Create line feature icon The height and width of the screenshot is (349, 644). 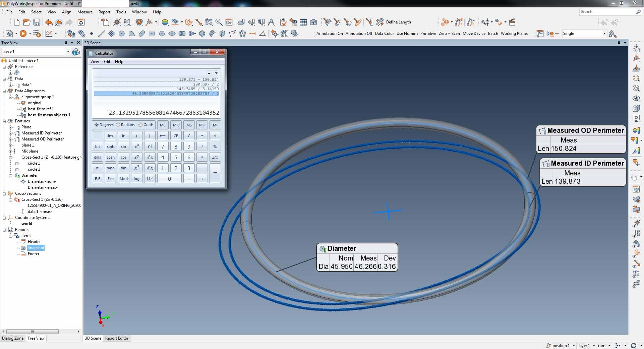(x=101, y=34)
